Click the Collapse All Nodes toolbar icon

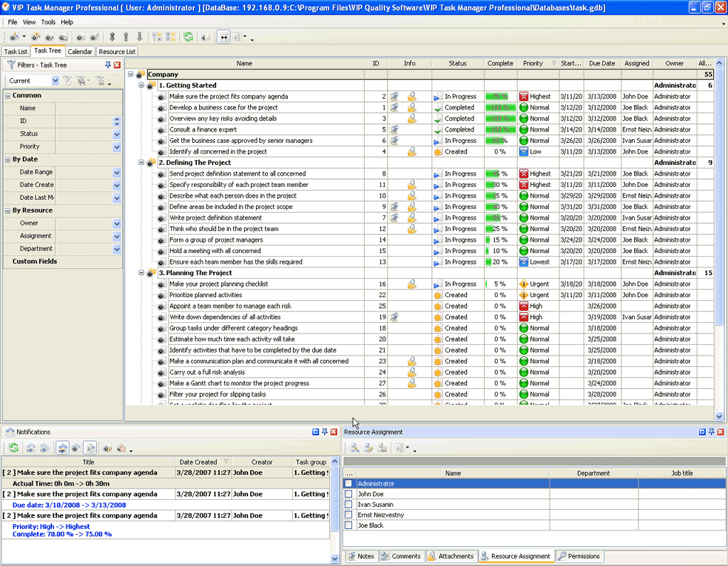(x=157, y=37)
